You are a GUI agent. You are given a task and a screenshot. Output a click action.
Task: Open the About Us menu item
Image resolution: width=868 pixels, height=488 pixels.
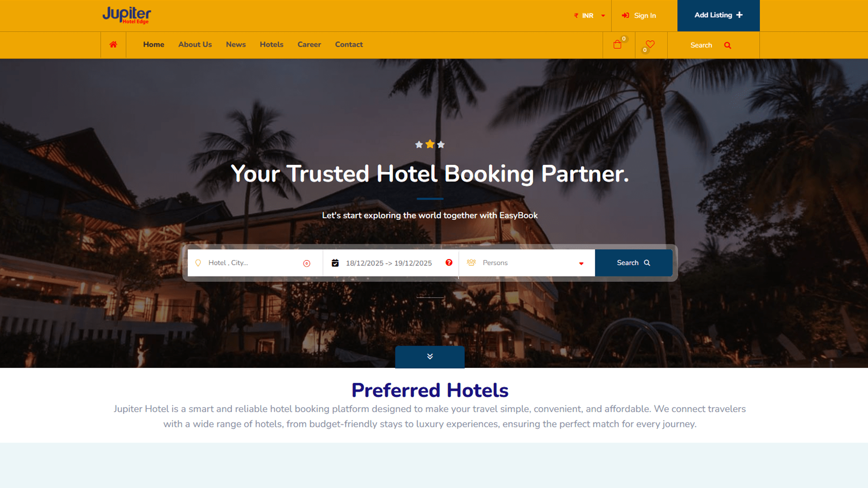(195, 44)
